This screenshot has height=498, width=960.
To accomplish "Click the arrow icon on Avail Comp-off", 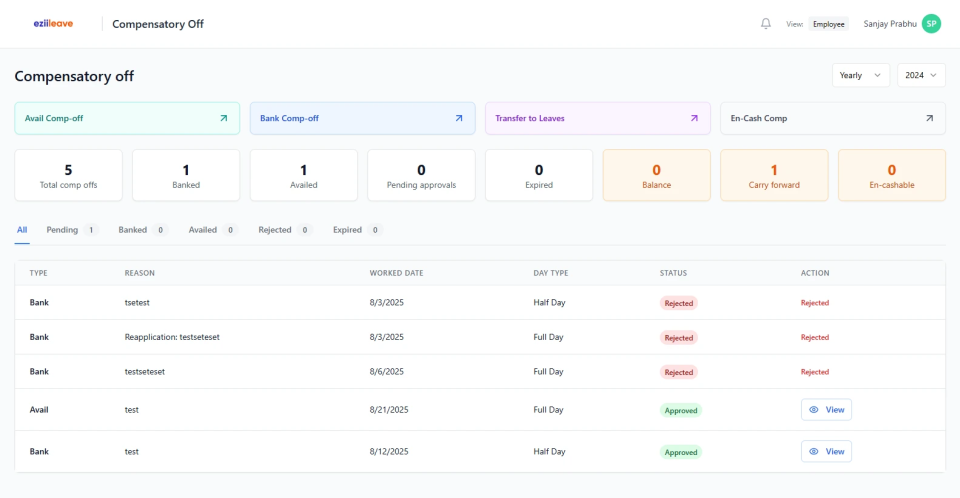I will (223, 118).
